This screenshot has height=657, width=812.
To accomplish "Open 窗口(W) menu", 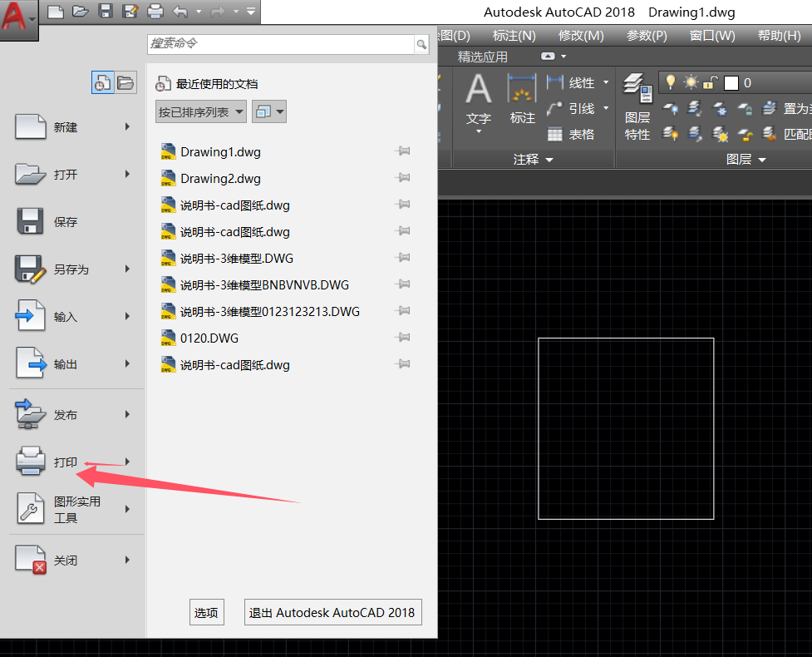I will (712, 36).
